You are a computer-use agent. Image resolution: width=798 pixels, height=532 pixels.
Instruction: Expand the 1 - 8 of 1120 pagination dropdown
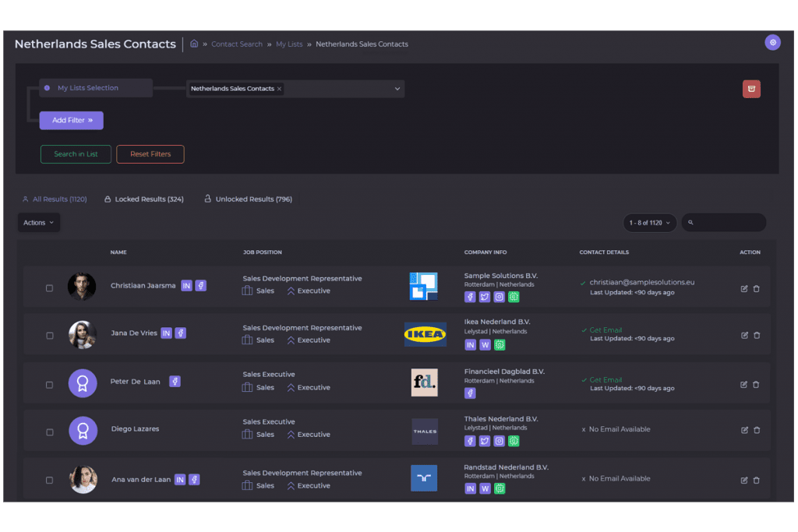(x=650, y=223)
